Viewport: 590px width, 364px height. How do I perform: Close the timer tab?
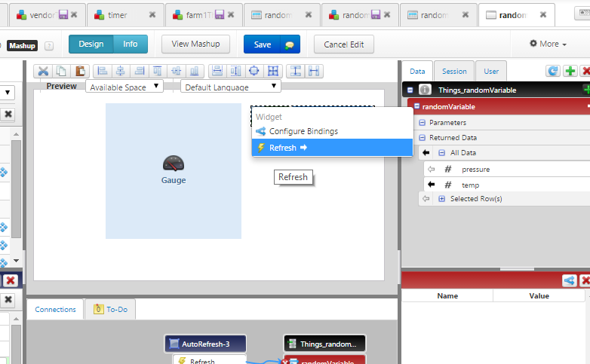click(152, 14)
